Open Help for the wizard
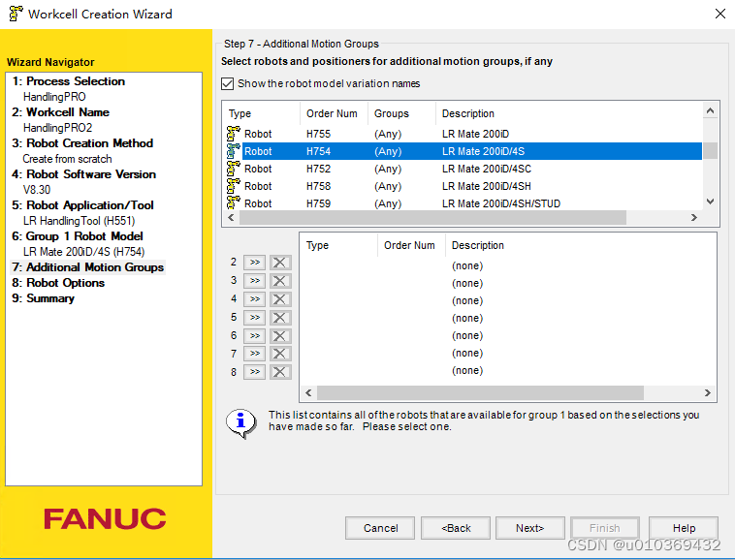Viewport: 735px width, 560px height. click(x=684, y=528)
